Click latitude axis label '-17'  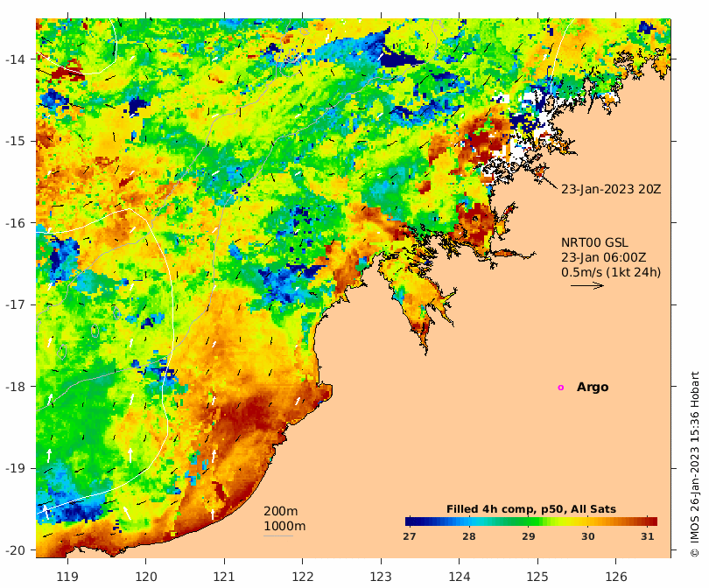coord(15,304)
